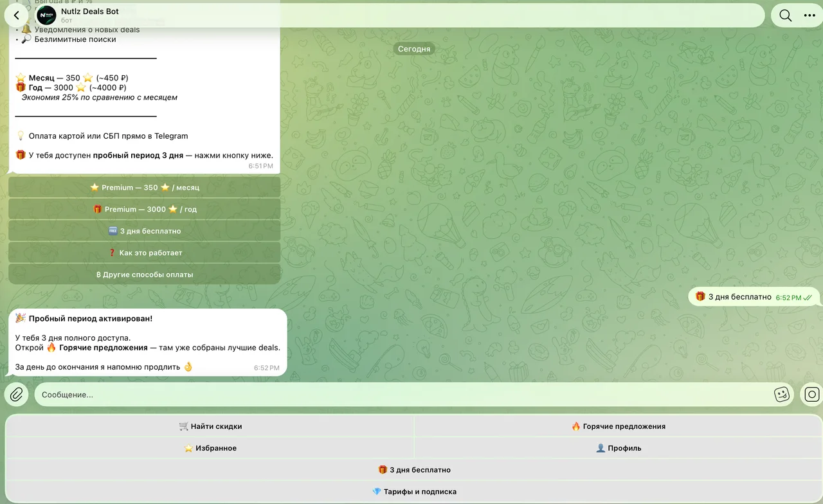Choose 'Другие способы оплаты' button
Image resolution: width=823 pixels, height=504 pixels.
(145, 274)
